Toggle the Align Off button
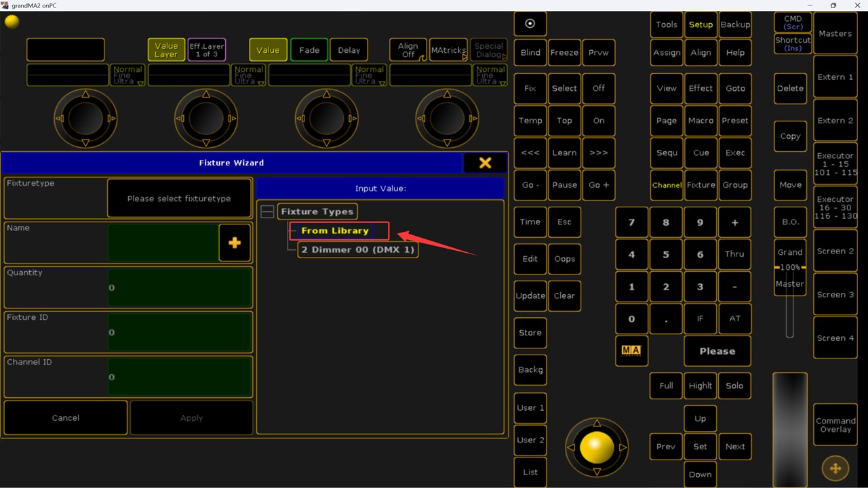This screenshot has width=868, height=488. click(408, 50)
